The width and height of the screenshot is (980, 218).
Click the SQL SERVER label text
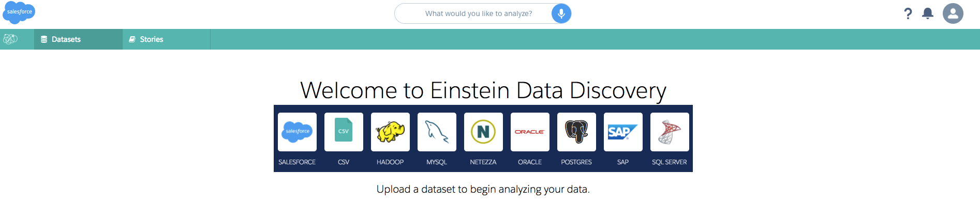(x=670, y=162)
